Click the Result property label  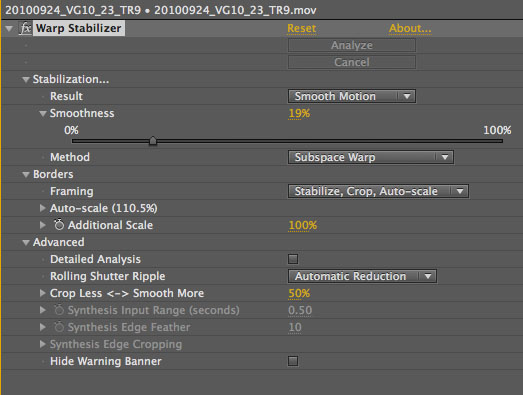(66, 96)
